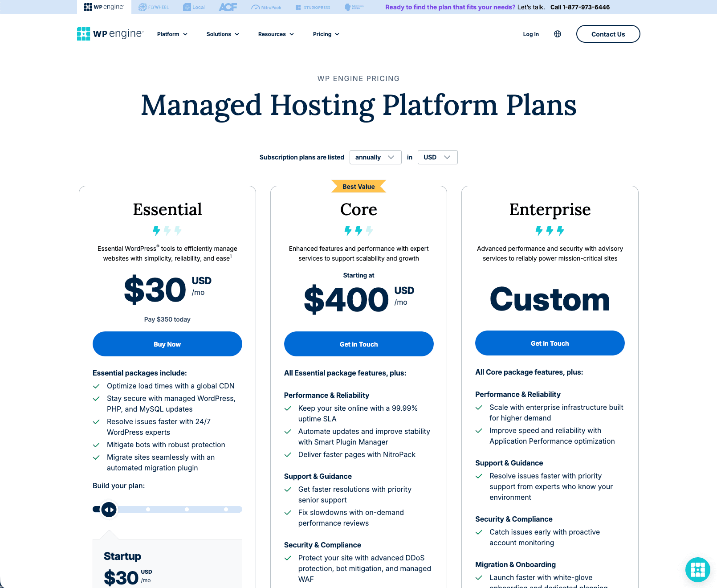Click checkmark beside 'Fix slowdowns with on-demand'
Image resolution: width=717 pixels, height=588 pixels.
[x=288, y=513]
